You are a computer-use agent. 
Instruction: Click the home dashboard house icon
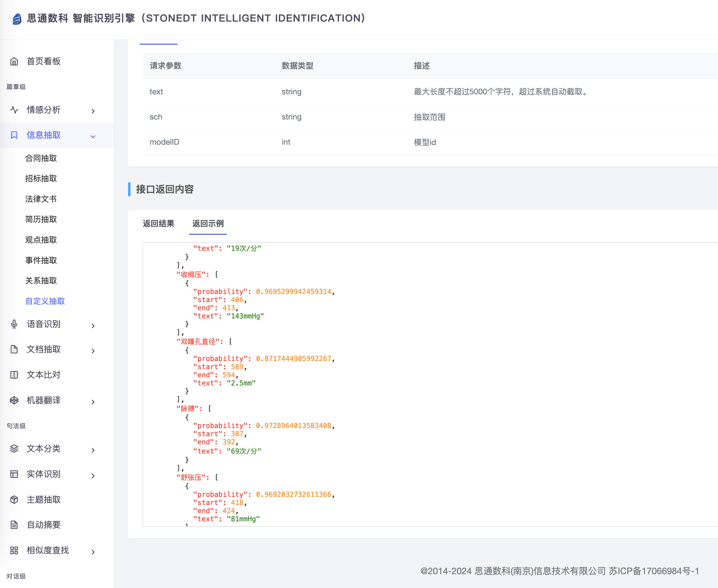pos(14,61)
